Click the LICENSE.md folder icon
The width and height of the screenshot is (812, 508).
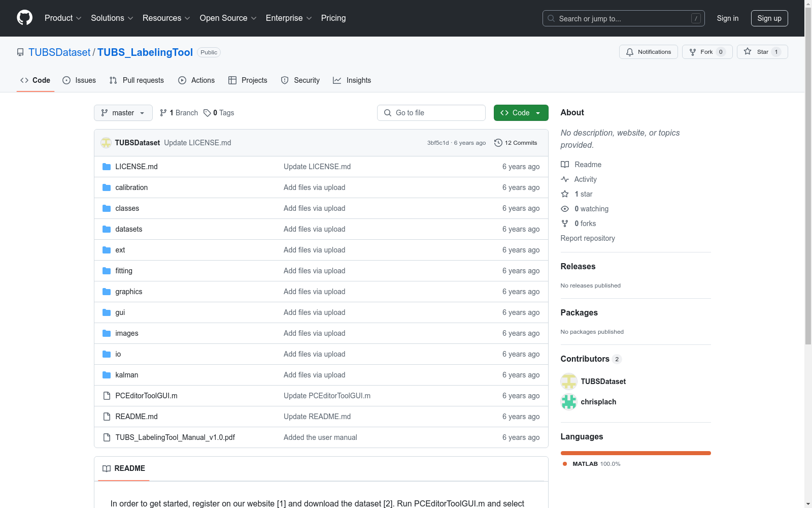(x=107, y=167)
